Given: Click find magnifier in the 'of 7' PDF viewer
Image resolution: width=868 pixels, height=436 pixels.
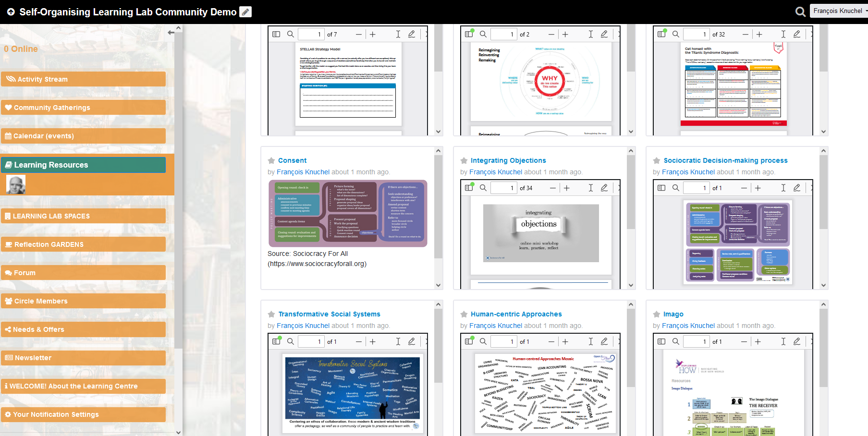Looking at the screenshot, I should [291, 34].
